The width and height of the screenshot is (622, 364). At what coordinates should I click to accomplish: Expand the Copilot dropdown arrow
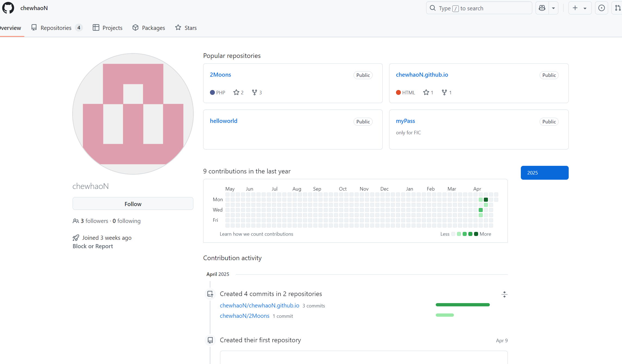[553, 8]
